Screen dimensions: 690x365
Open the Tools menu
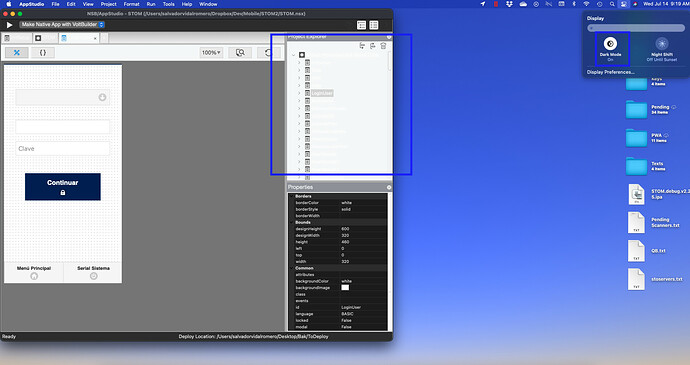pyautogui.click(x=169, y=4)
